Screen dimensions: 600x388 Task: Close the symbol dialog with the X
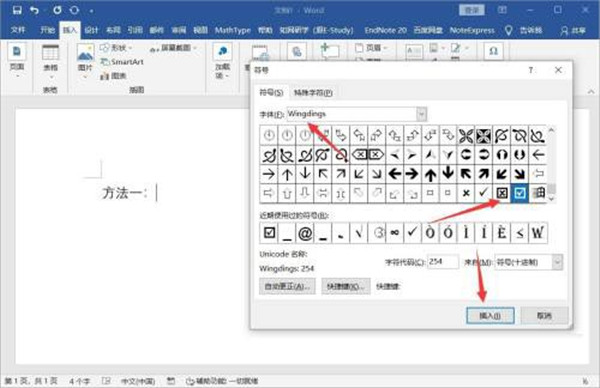tap(558, 70)
